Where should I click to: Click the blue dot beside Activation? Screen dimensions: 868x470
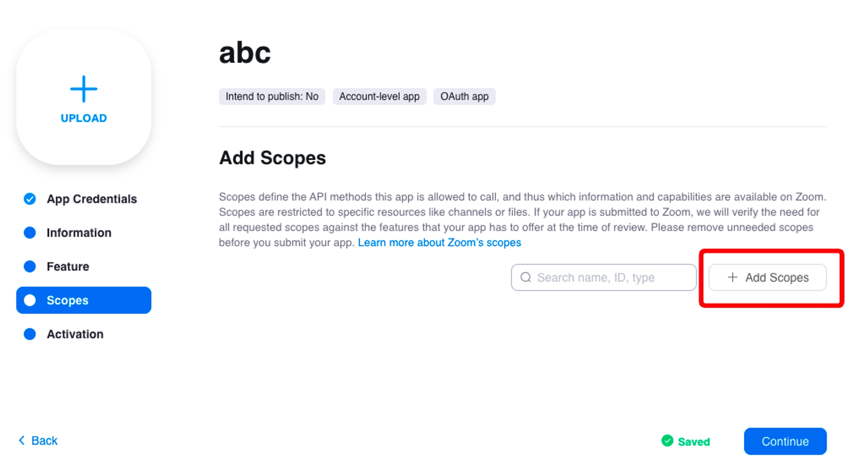coord(30,334)
